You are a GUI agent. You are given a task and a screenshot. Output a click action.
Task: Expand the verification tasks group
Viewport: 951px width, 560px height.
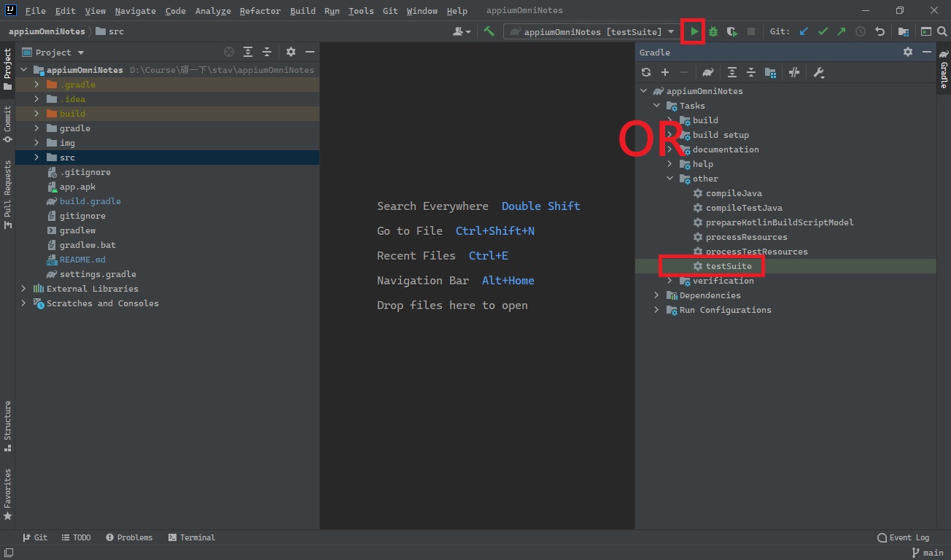click(x=669, y=281)
